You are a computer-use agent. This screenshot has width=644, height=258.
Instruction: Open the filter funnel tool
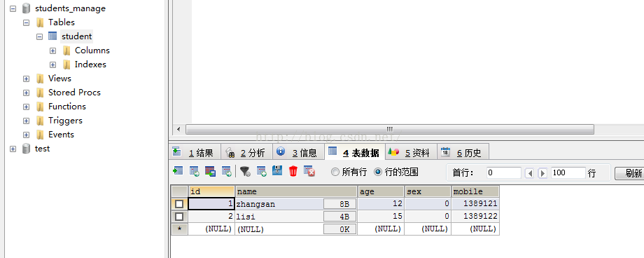tap(245, 171)
